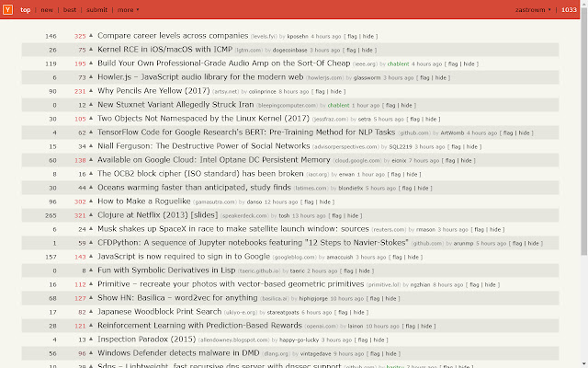Upvote 'Oceans warming faster than anticipated'
Viewport: 588px width, 368px height.
(x=91, y=187)
